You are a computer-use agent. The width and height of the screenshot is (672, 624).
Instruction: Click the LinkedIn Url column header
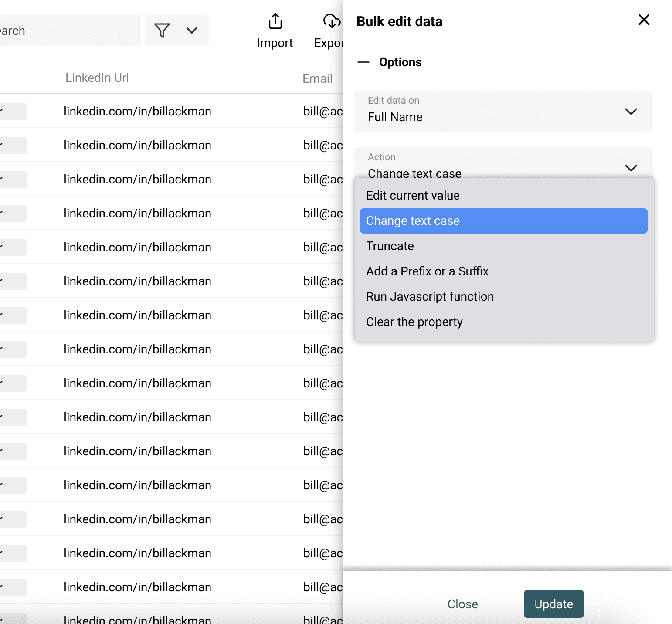(x=97, y=78)
